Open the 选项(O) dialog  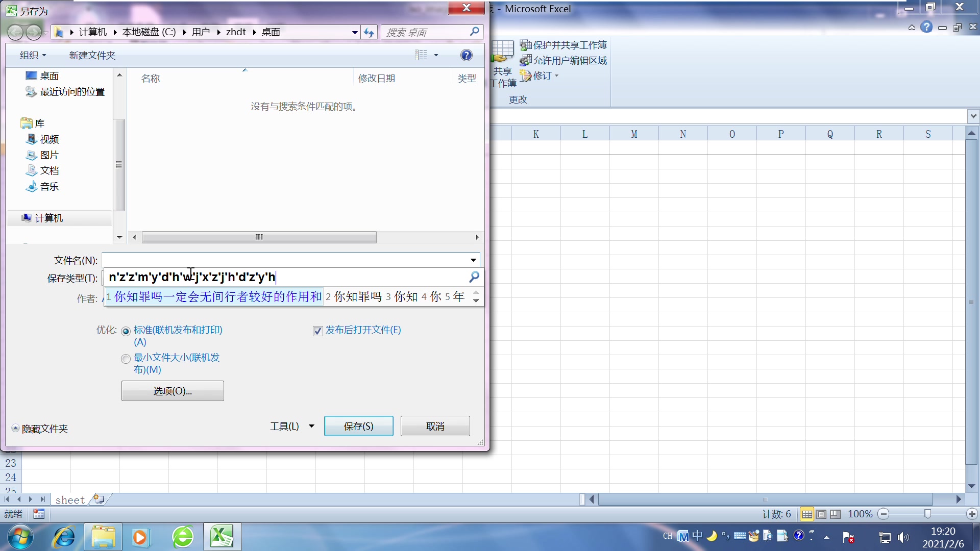(173, 390)
